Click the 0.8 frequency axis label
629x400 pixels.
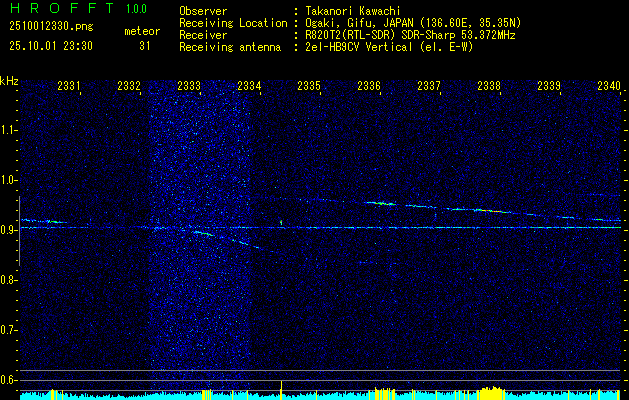pyautogui.click(x=8, y=280)
